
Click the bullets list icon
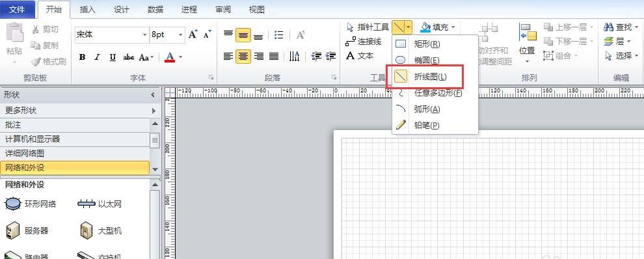pos(279,35)
